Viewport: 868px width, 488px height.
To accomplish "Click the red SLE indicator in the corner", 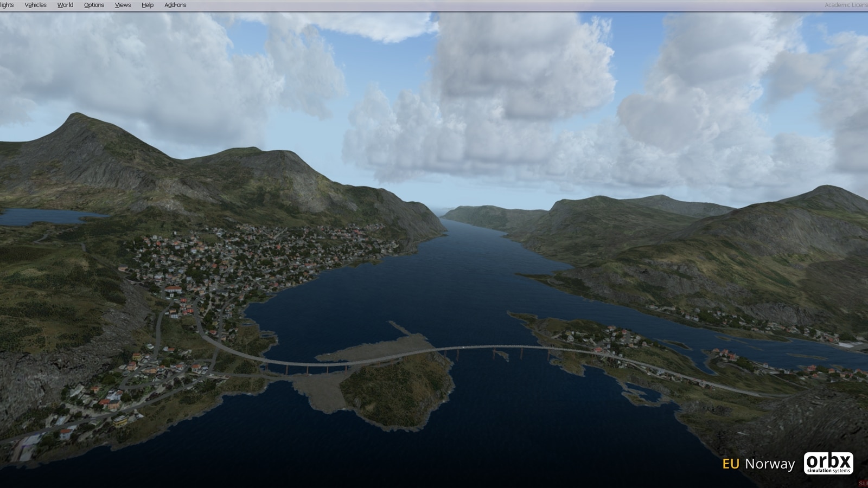I will tap(863, 483).
